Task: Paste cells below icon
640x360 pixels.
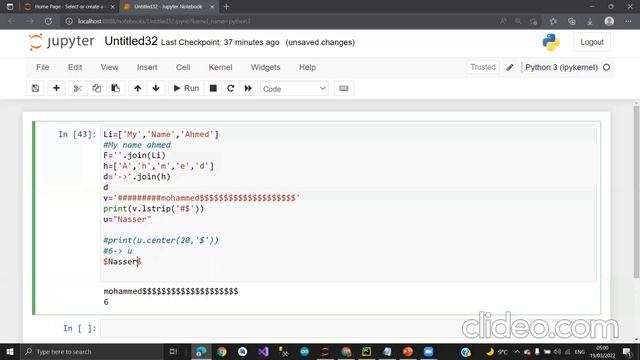Action: 116,88
